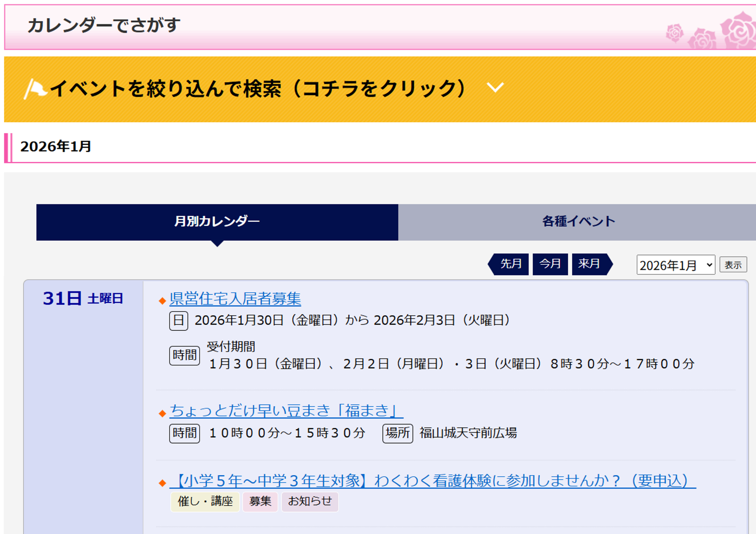Viewport: 756px width, 534px height.
Task: Click the お知らせ category tag
Action: (310, 502)
